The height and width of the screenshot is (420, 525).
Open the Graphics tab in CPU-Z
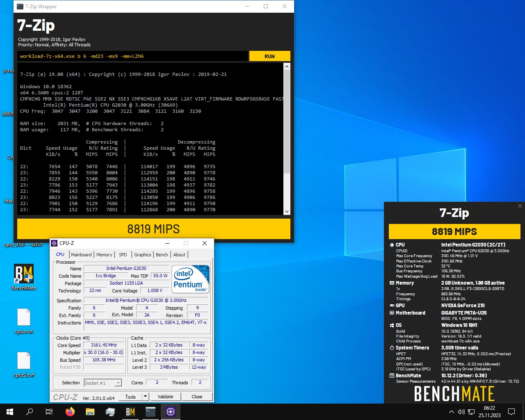click(x=143, y=255)
